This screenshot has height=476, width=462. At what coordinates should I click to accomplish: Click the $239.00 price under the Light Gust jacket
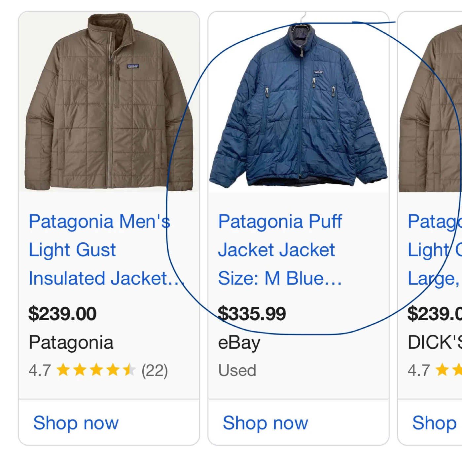click(x=62, y=314)
